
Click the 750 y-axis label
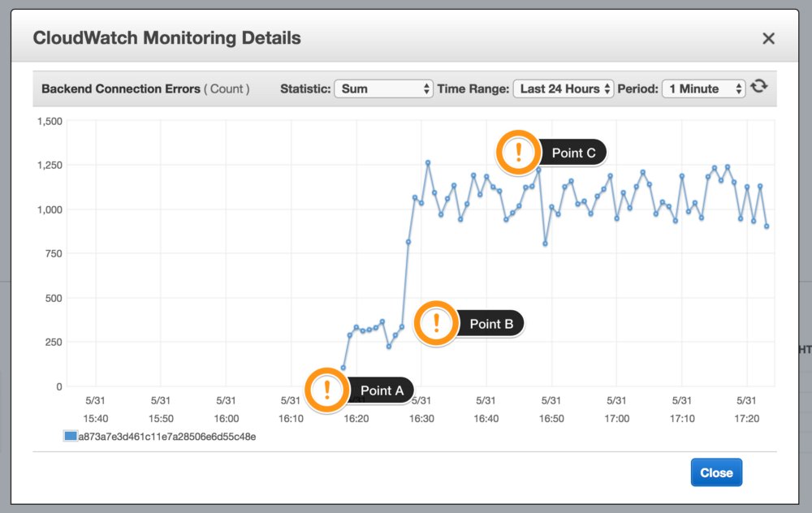point(54,253)
